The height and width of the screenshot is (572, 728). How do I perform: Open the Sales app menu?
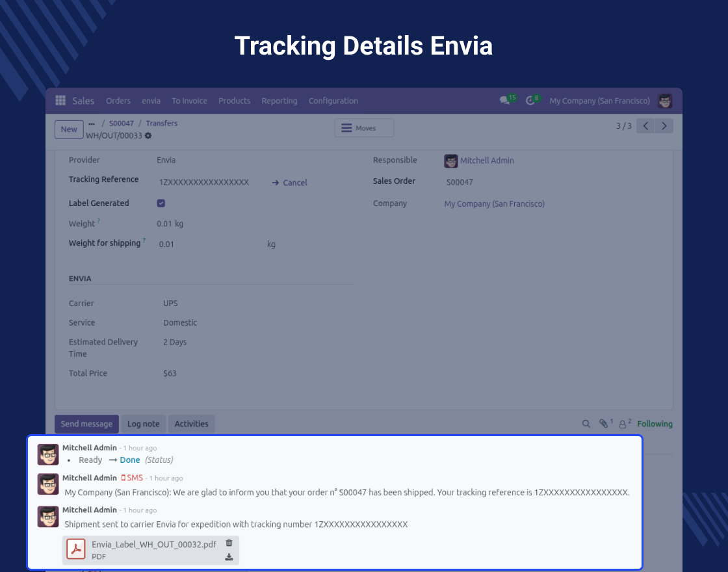[x=83, y=101]
